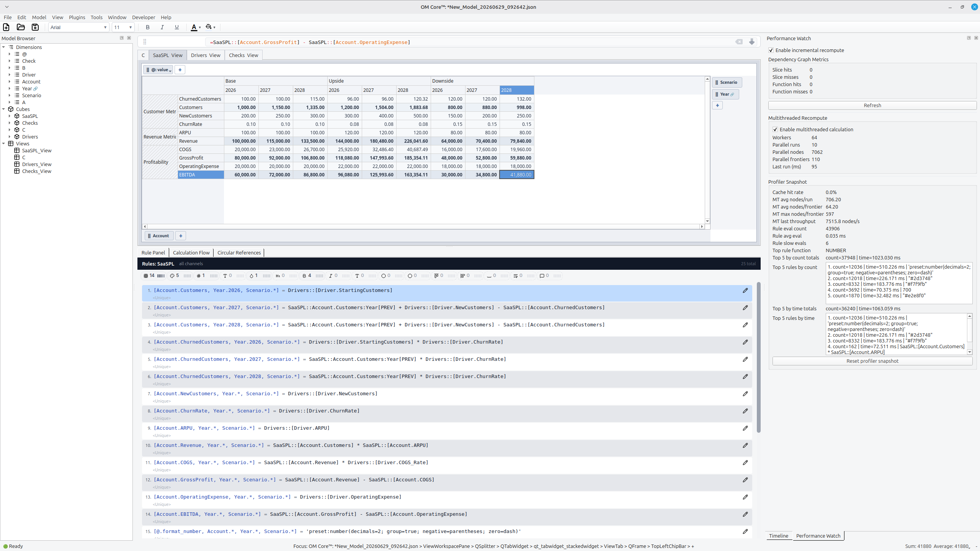
Task: Add a chip next to the Account chip
Action: click(x=181, y=236)
